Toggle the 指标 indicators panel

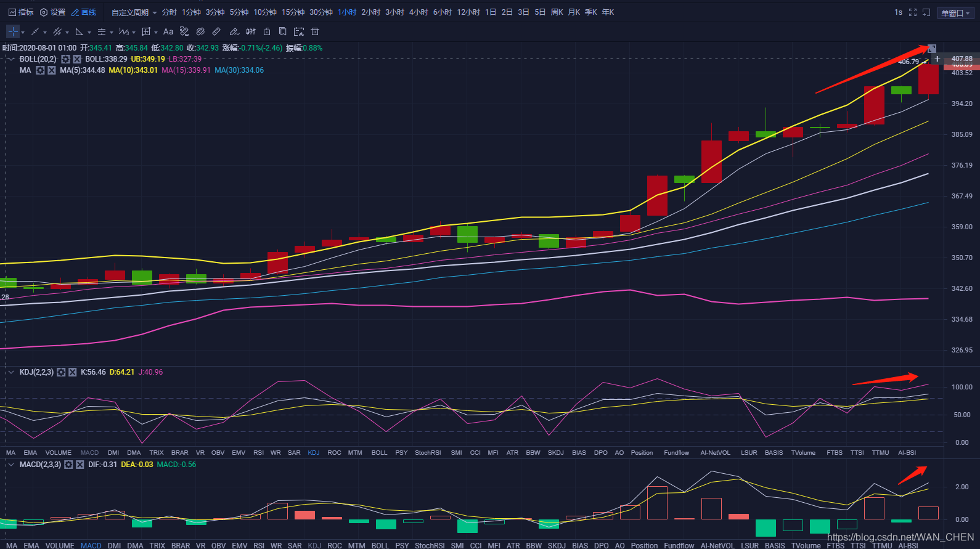pos(21,12)
